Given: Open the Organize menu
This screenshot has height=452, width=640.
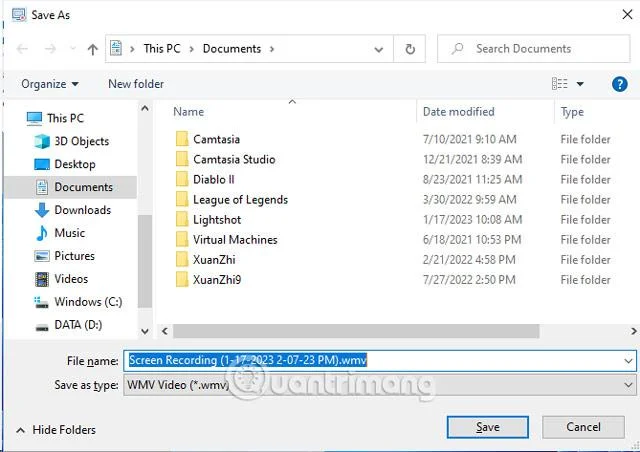Looking at the screenshot, I should click(50, 84).
